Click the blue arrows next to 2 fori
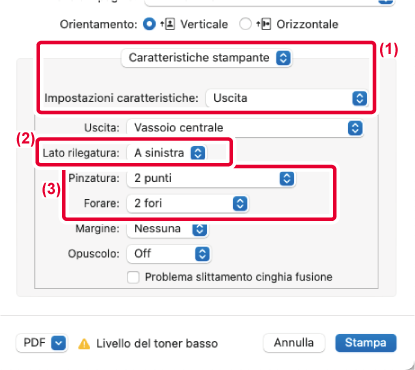Screen dimensions: 415x370 coord(240,204)
